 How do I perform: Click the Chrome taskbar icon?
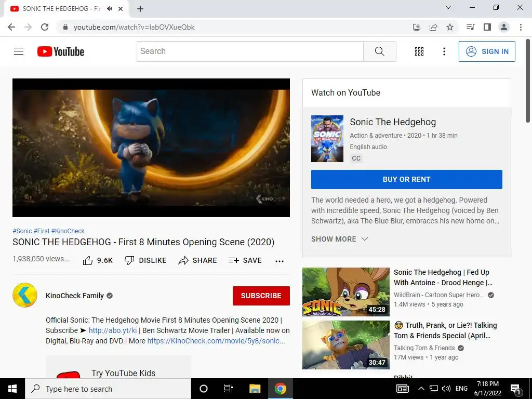(281, 389)
